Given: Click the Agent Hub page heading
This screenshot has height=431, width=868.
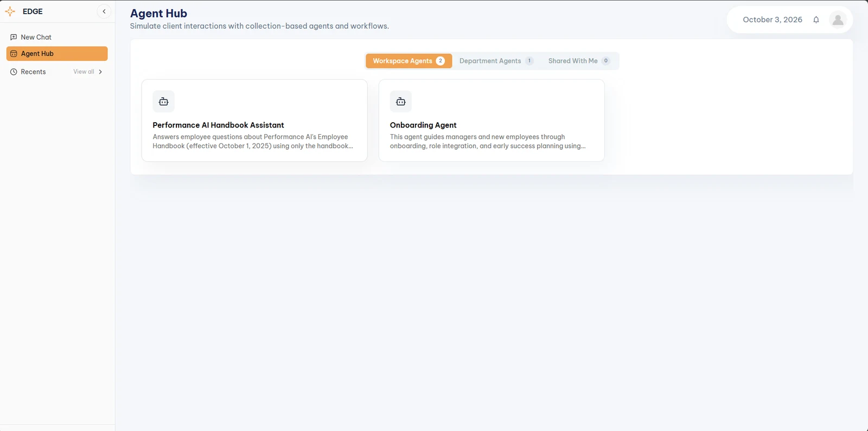Looking at the screenshot, I should click(158, 14).
